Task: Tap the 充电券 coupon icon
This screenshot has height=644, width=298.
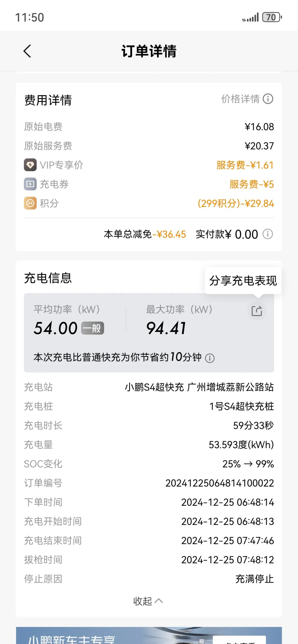Action: pos(30,184)
